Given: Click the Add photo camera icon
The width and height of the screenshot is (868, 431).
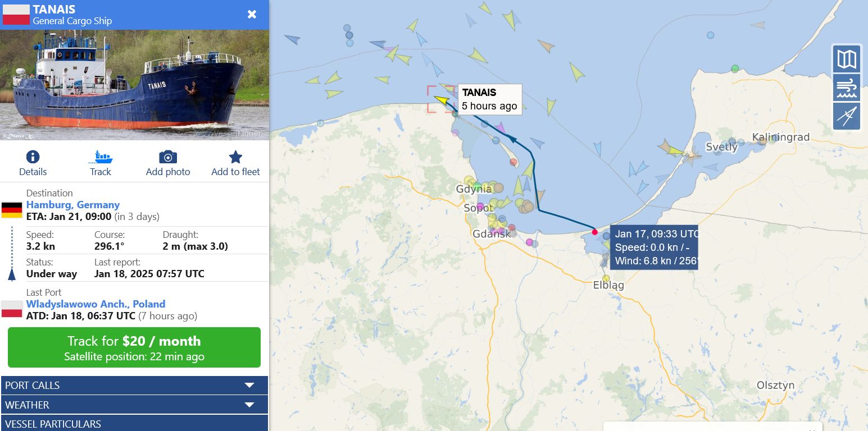Looking at the screenshot, I should pyautogui.click(x=168, y=157).
